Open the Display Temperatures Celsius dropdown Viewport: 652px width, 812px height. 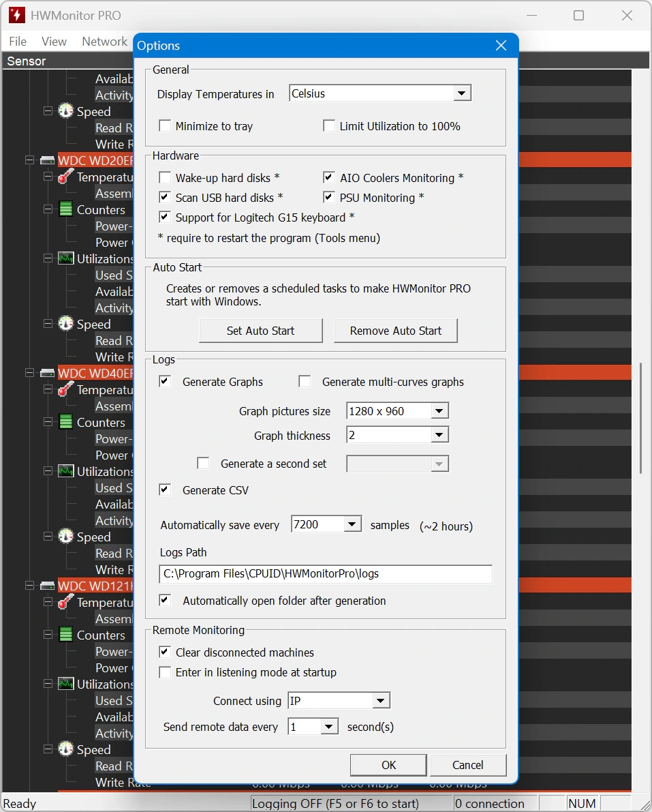tap(461, 93)
